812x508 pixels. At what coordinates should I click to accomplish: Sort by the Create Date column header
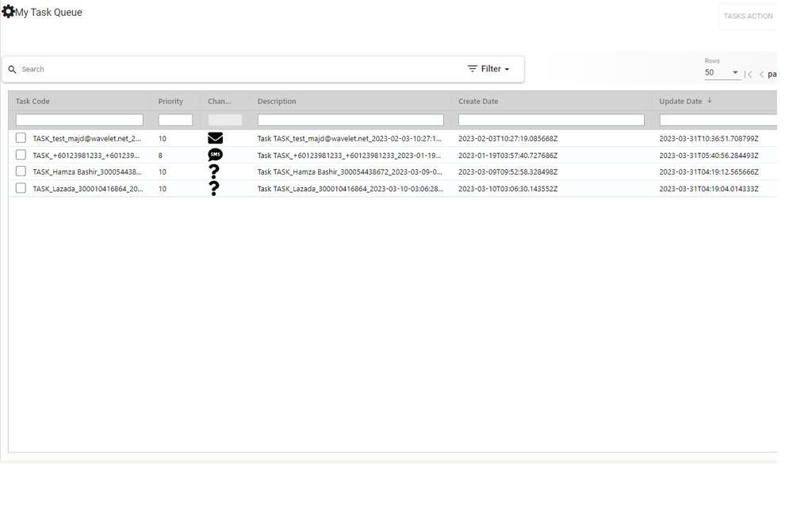[x=478, y=102]
